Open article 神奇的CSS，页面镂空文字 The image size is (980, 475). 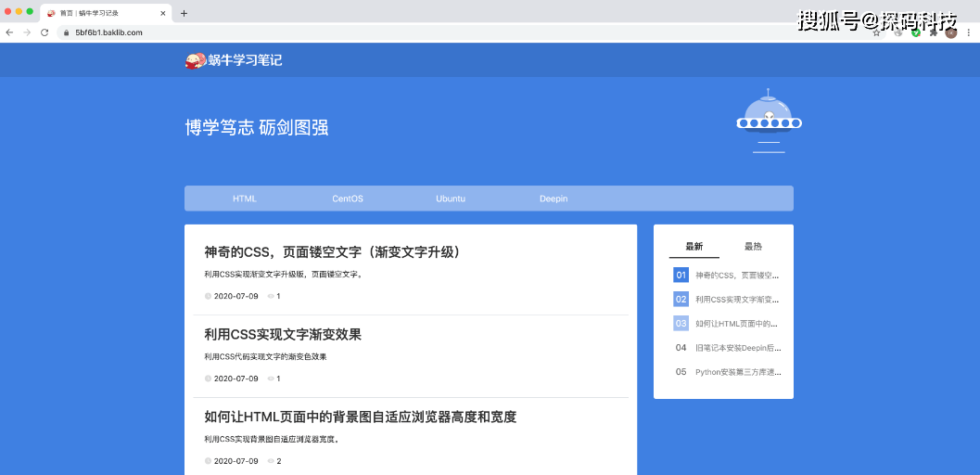[332, 252]
